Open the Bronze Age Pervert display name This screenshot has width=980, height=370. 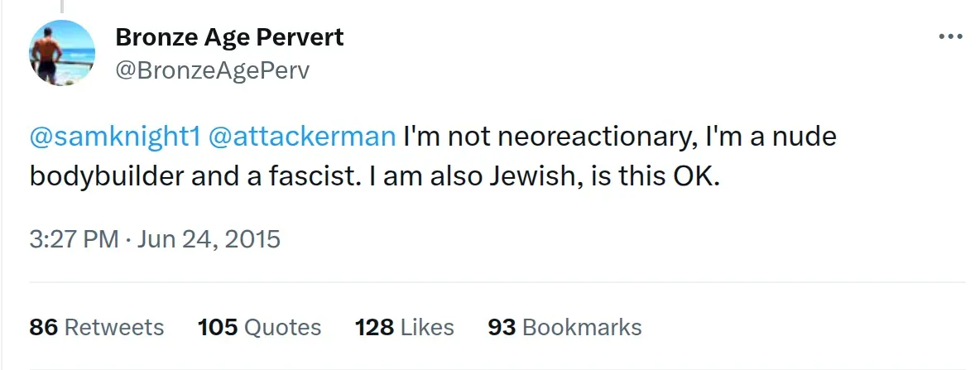coord(229,37)
